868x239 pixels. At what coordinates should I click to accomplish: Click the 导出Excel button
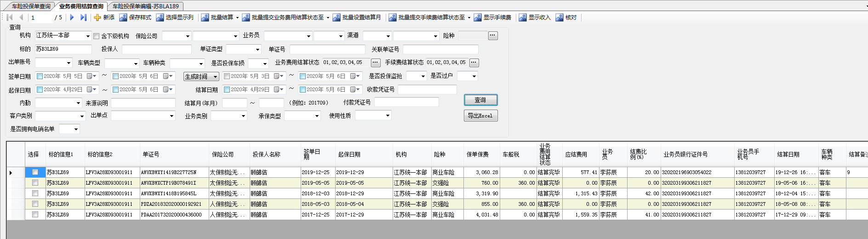[480, 116]
